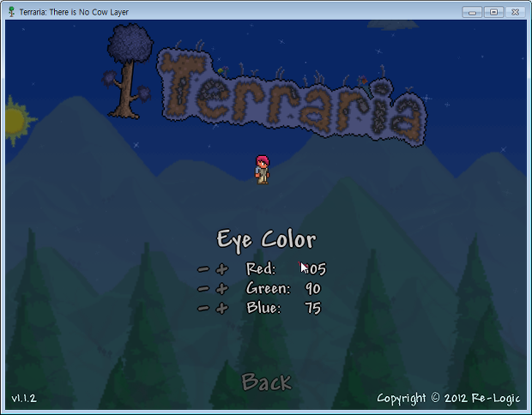Increase the Green value with plus button

222,289
